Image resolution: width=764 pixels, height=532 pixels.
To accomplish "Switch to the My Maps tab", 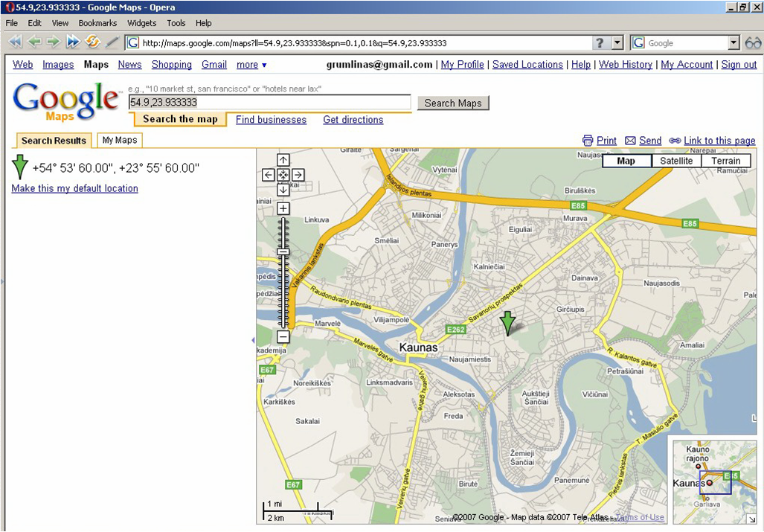I will [x=120, y=140].
